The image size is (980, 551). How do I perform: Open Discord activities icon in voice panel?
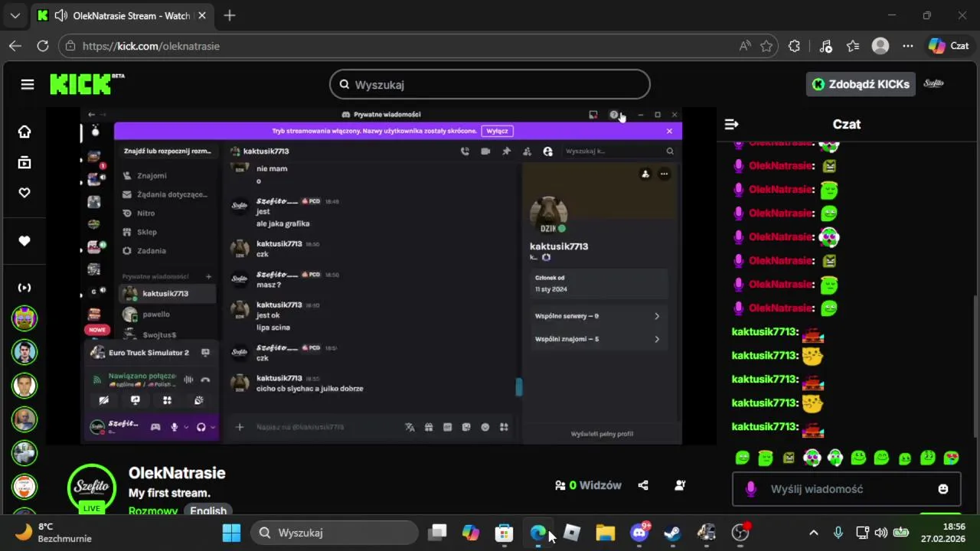167,400
